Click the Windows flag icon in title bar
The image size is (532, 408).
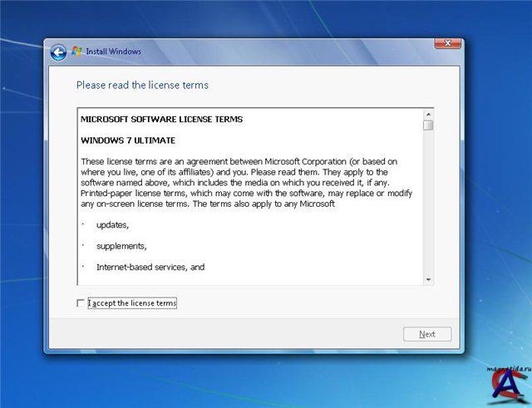click(77, 52)
